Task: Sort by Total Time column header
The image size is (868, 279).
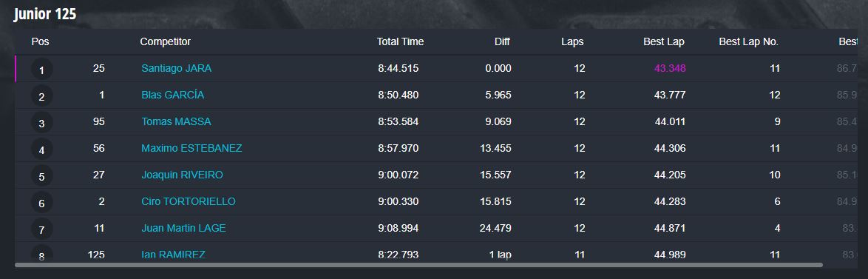Action: [x=400, y=41]
